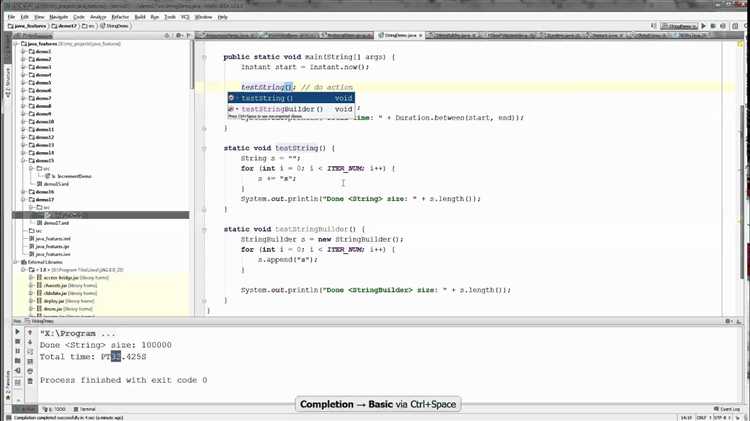Click the up-arrow icon in the Run panel
Viewport: 750px width, 421px height.
click(30, 332)
